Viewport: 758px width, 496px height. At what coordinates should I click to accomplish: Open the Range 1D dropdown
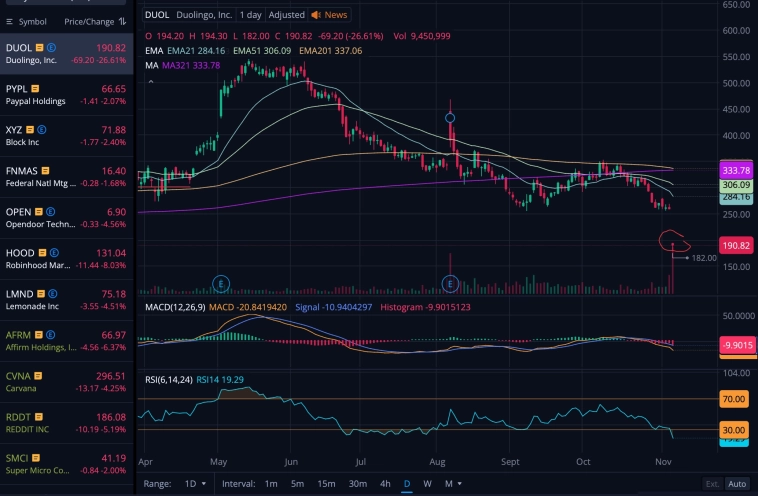195,483
